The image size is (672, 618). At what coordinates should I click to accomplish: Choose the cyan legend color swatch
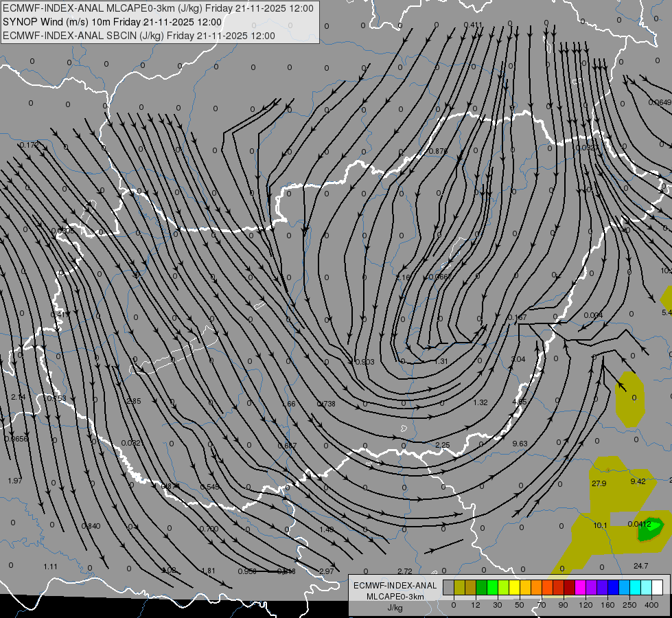tap(635, 587)
